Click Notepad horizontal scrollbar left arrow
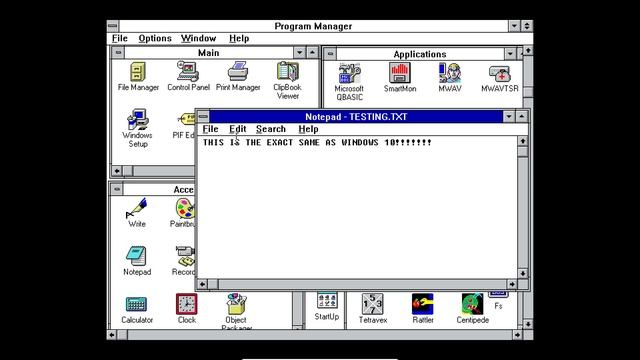The height and width of the screenshot is (360, 640). pos(203,284)
